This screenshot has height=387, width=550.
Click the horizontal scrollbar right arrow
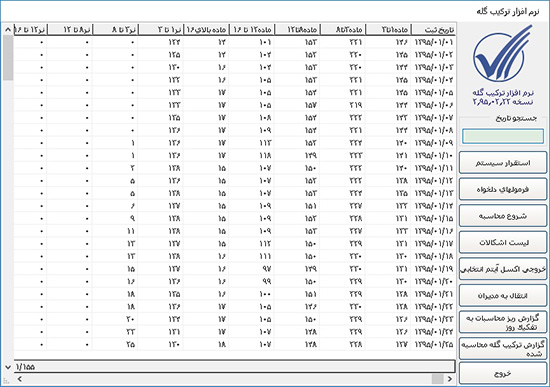coord(450,379)
